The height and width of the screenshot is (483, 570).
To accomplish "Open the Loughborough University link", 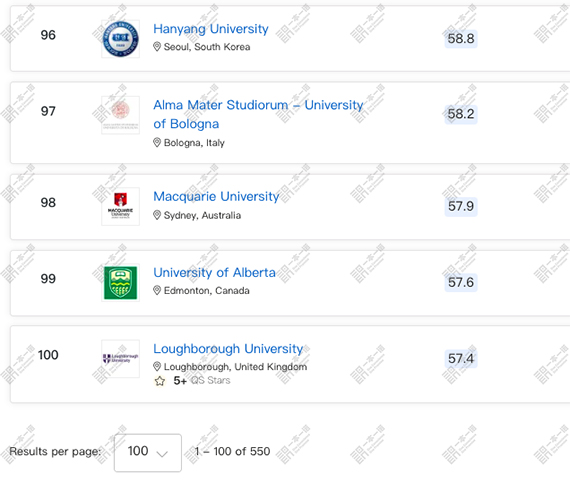I will (228, 349).
